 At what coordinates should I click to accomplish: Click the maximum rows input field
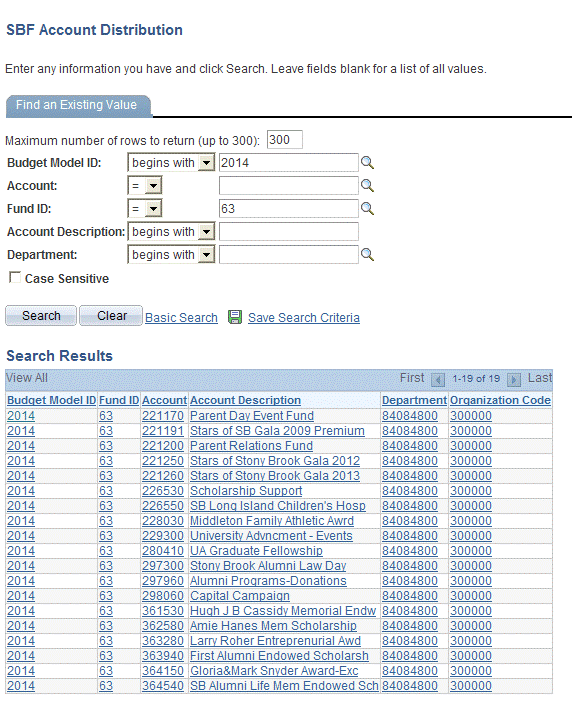[284, 139]
